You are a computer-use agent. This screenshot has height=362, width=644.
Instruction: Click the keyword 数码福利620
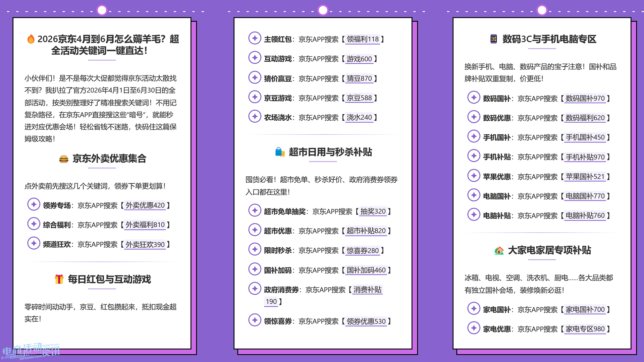[585, 118]
